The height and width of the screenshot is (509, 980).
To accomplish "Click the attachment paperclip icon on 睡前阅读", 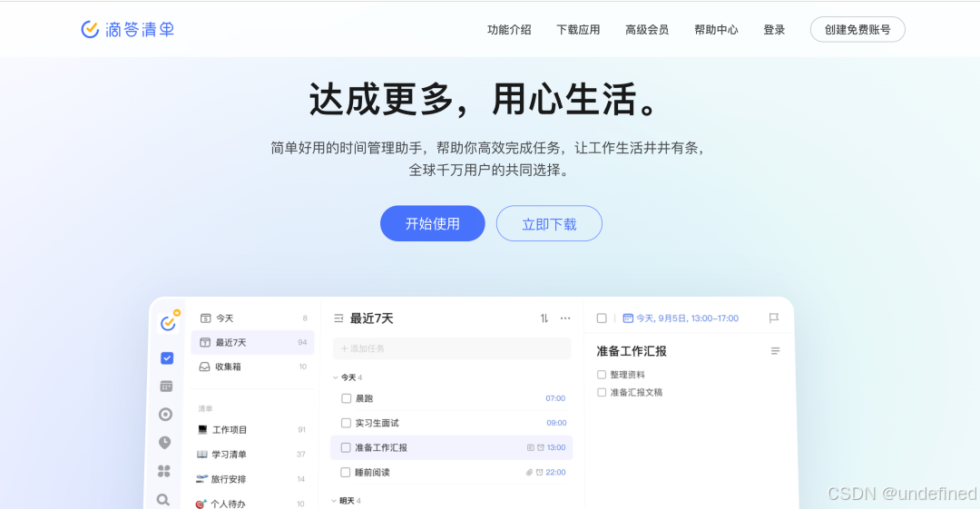I will coord(529,472).
